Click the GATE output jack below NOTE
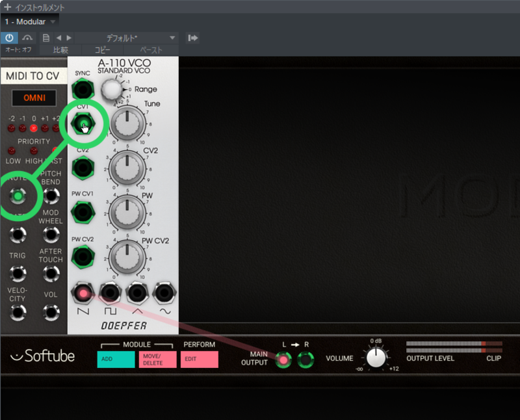Screen dimensions: 520x420 pyautogui.click(x=18, y=235)
